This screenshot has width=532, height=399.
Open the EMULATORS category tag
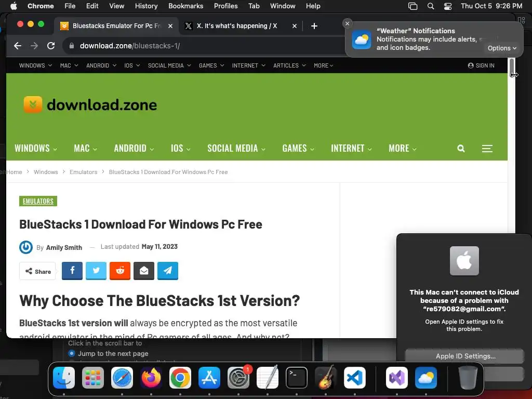point(38,201)
